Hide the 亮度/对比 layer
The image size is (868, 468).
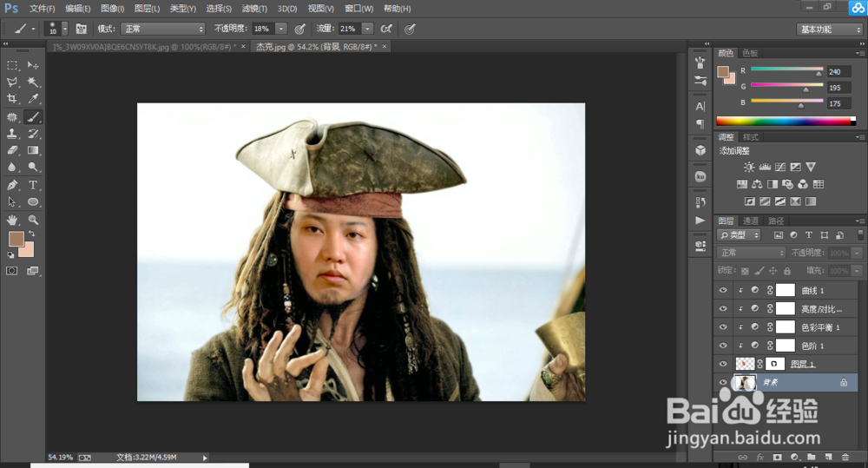pyautogui.click(x=723, y=308)
